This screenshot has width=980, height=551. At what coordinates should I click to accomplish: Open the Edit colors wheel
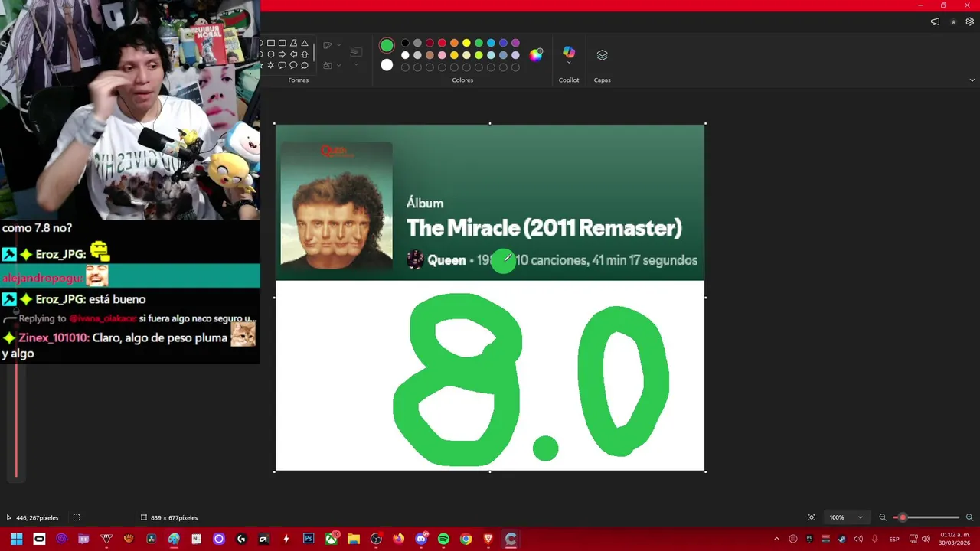[536, 54]
